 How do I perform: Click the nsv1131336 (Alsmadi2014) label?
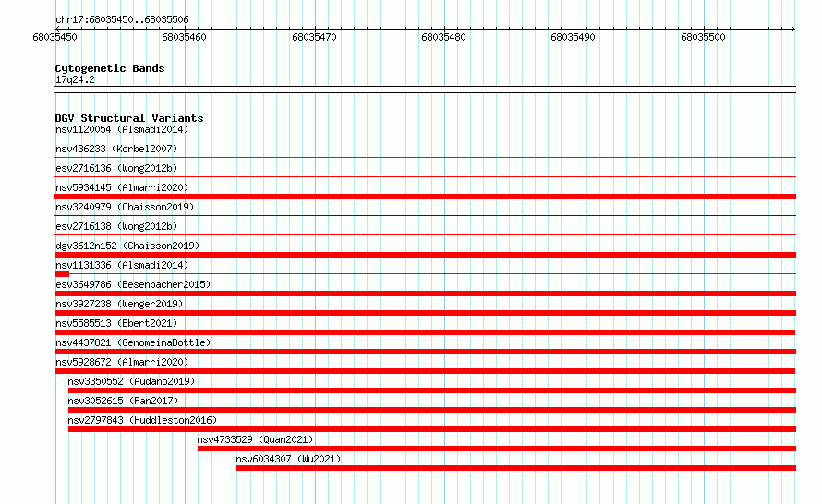coord(122,265)
